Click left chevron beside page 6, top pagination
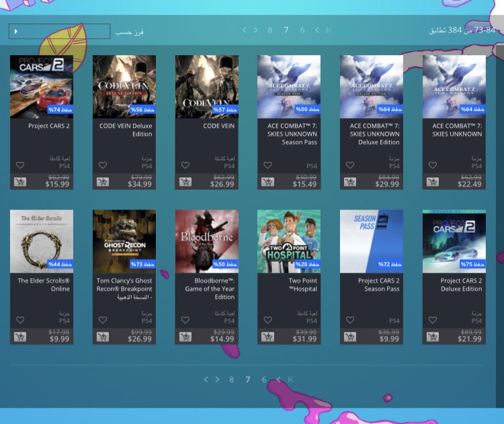 [x=317, y=30]
